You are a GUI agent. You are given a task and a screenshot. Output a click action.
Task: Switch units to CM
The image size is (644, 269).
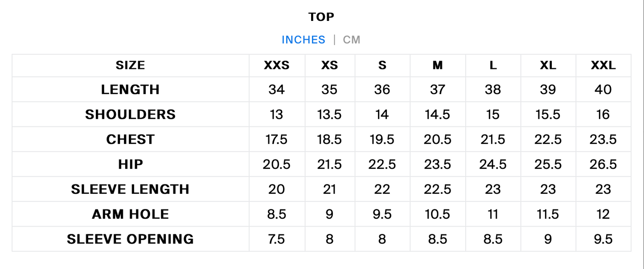coord(351,40)
